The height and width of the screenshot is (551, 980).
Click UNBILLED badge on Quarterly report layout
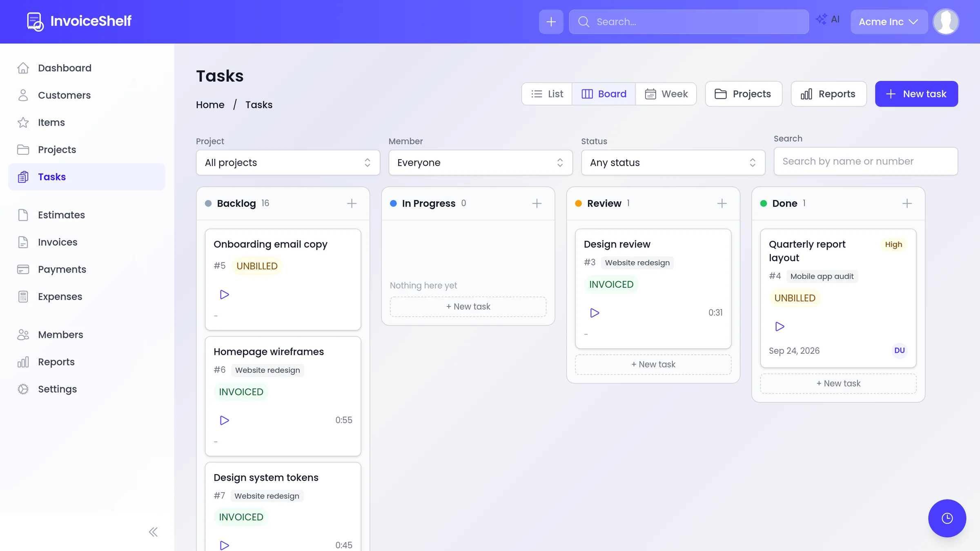pyautogui.click(x=795, y=298)
